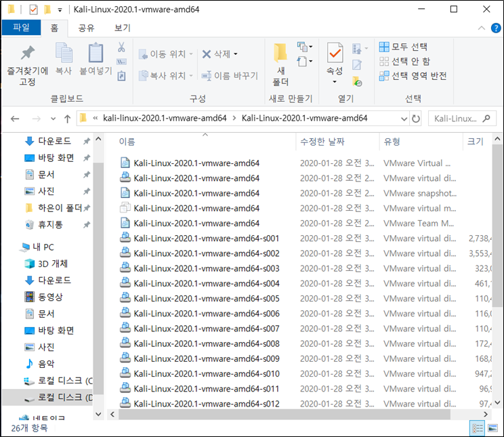The height and width of the screenshot is (437, 504).
Task: Switch to details view icon in status bar
Action: (478, 428)
